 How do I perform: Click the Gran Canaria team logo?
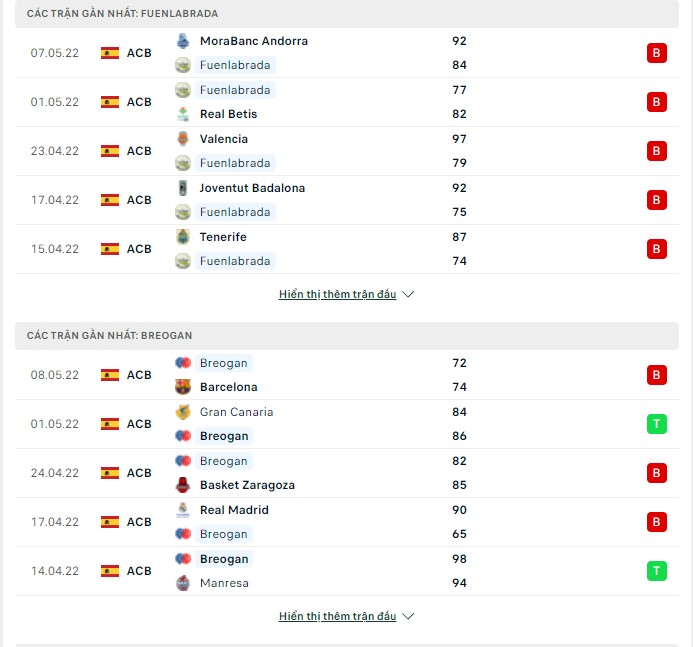tap(183, 412)
